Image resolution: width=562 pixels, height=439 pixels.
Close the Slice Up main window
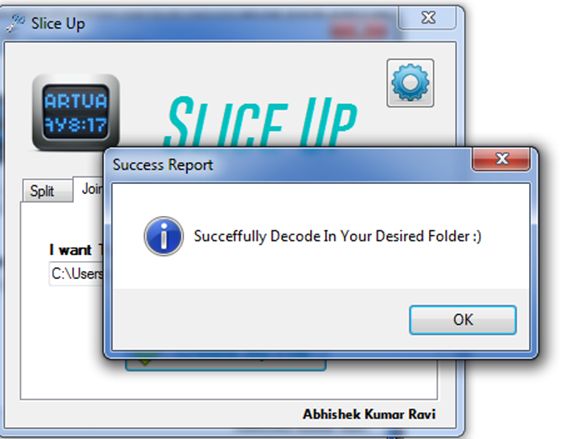point(428,18)
